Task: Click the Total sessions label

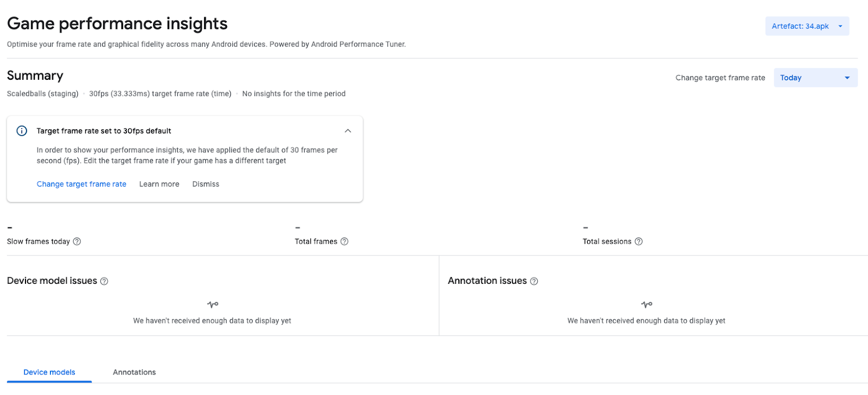Action: click(607, 241)
